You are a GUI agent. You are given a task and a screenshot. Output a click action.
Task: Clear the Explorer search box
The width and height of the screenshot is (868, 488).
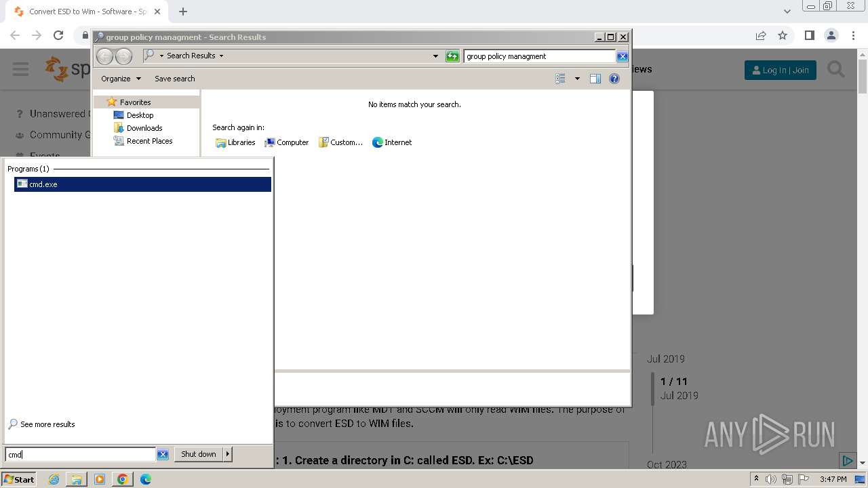pos(623,56)
